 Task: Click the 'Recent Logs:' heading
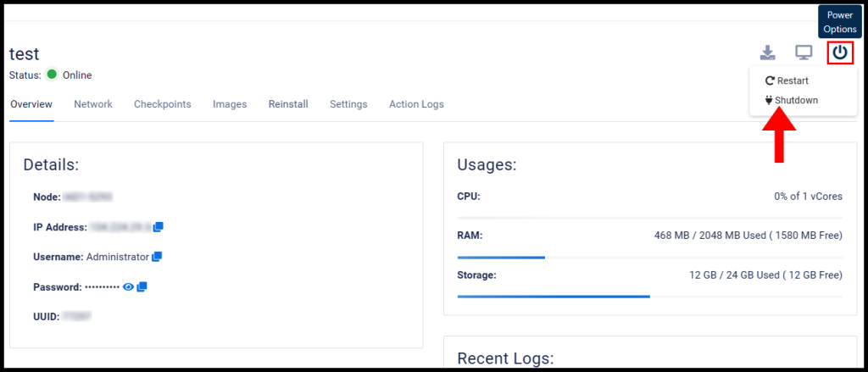(x=505, y=358)
